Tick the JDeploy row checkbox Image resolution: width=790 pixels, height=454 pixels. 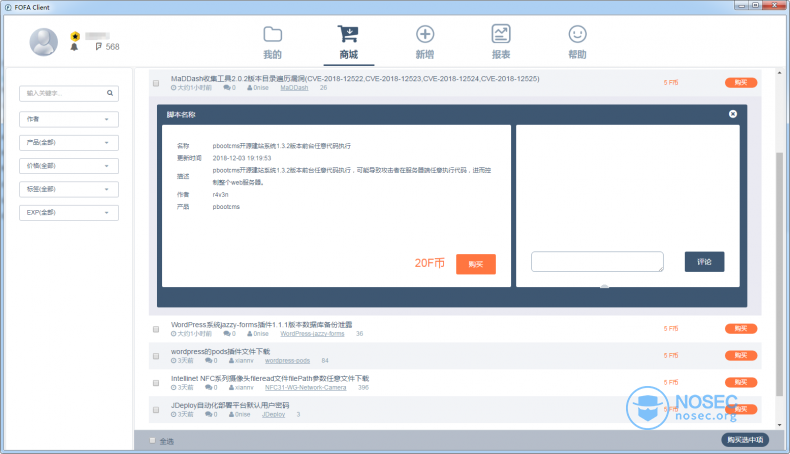click(156, 410)
